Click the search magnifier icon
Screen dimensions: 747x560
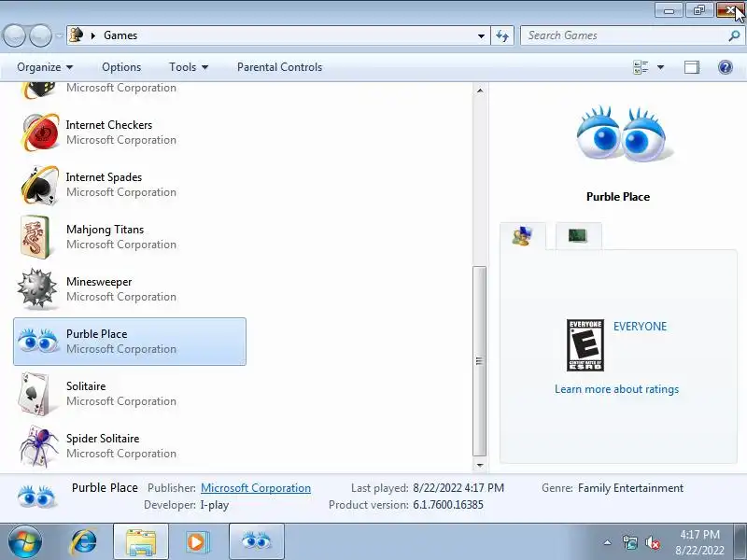coord(734,35)
